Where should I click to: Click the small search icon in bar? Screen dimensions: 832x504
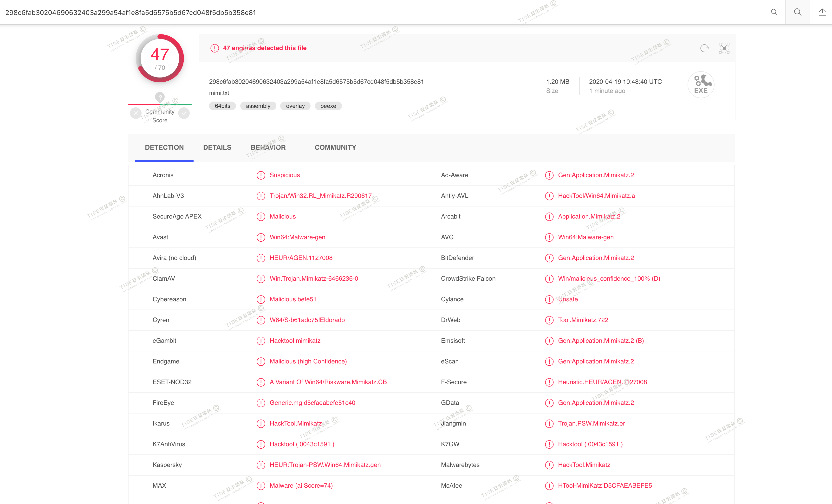pyautogui.click(x=774, y=12)
